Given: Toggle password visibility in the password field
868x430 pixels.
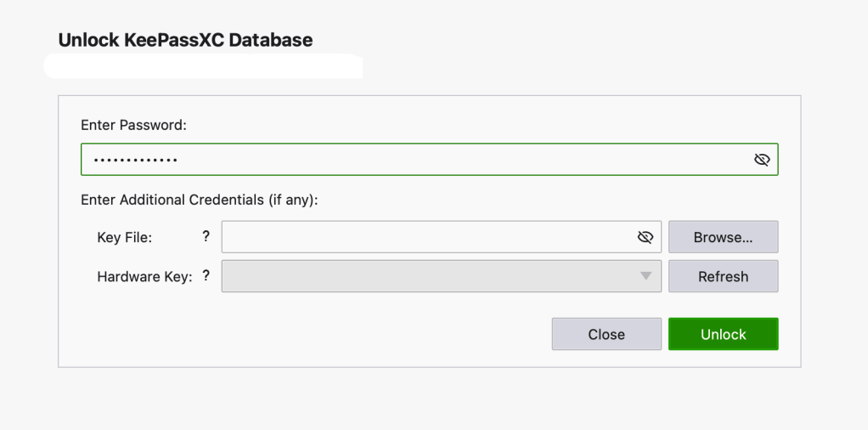Looking at the screenshot, I should pyautogui.click(x=762, y=160).
